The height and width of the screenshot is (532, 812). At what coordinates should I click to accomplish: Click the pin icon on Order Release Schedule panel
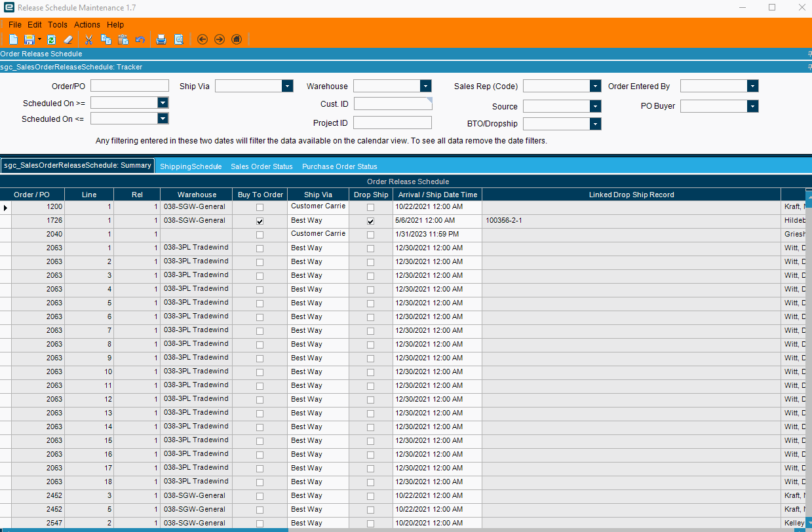[809, 54]
